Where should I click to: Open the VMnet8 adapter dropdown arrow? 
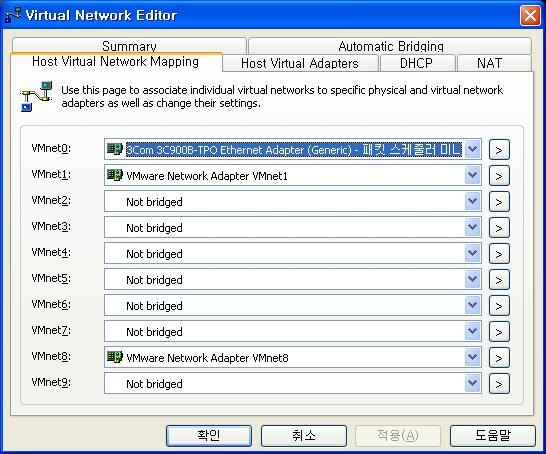473,357
